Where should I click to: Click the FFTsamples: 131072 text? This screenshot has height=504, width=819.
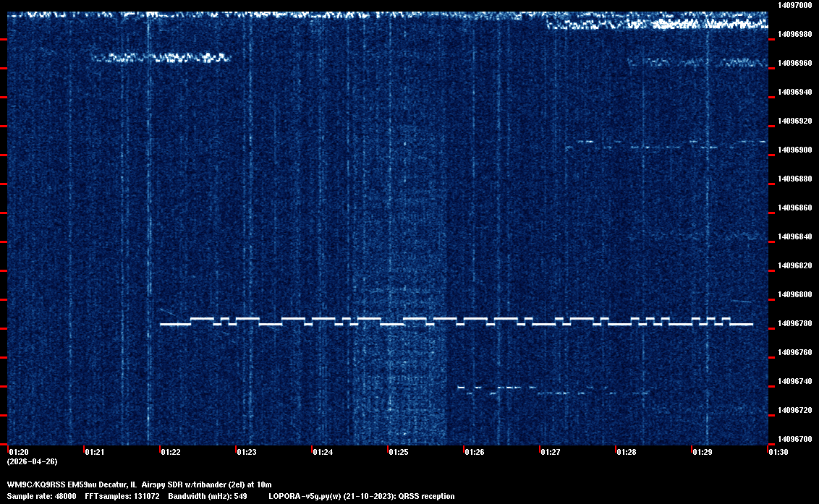point(122,496)
